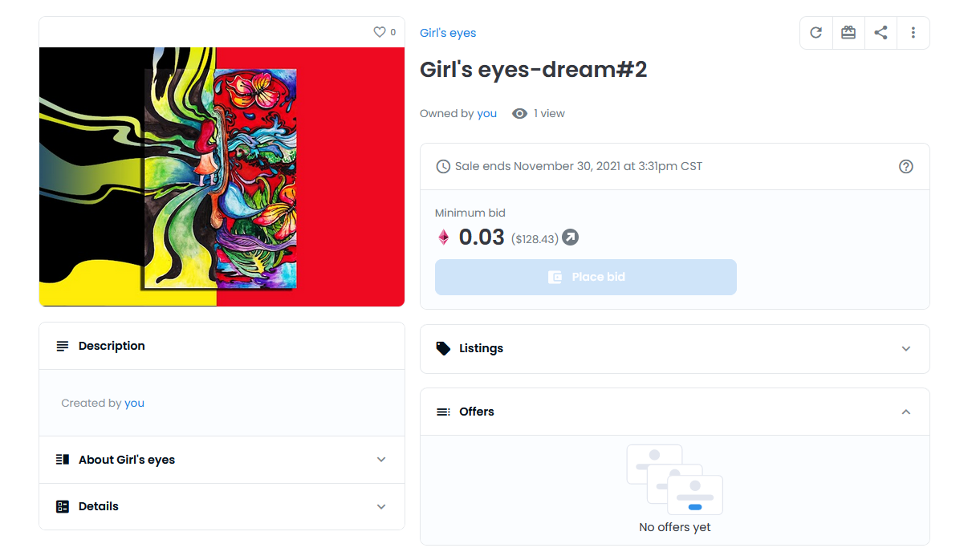Viewport: 972px width, 560px height.
Task: Select the Description header
Action: point(222,346)
